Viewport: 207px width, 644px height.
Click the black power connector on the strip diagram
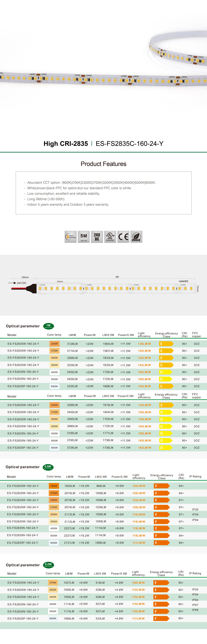pyautogui.click(x=31, y=288)
